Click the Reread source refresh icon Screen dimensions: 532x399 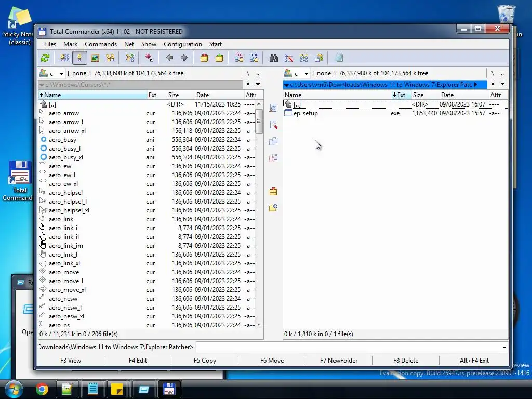45,58
